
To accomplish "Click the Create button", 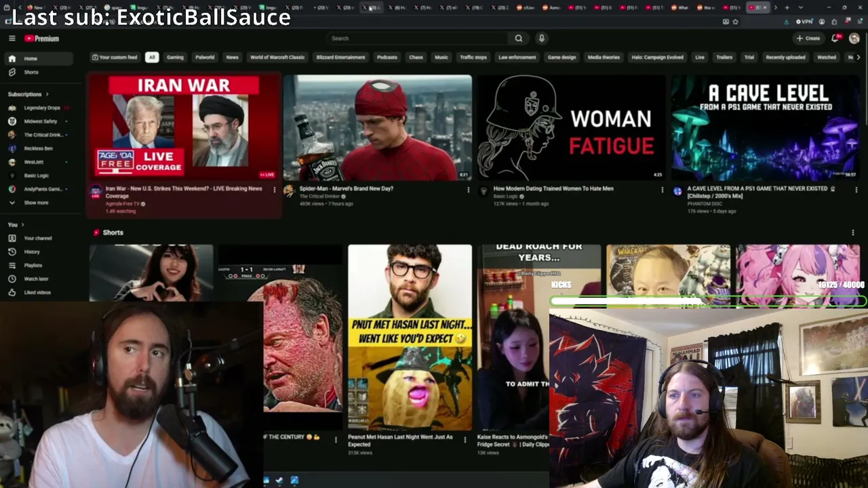I will 809,39.
